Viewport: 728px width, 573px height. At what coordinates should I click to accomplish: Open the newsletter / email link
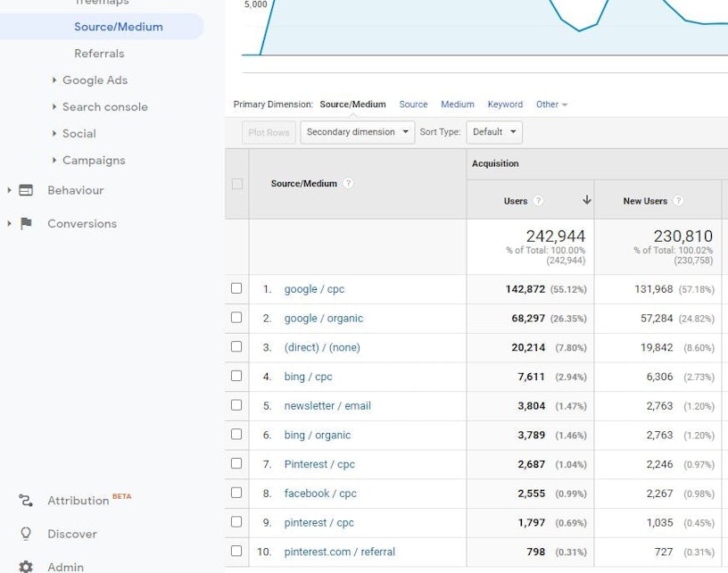coord(327,406)
